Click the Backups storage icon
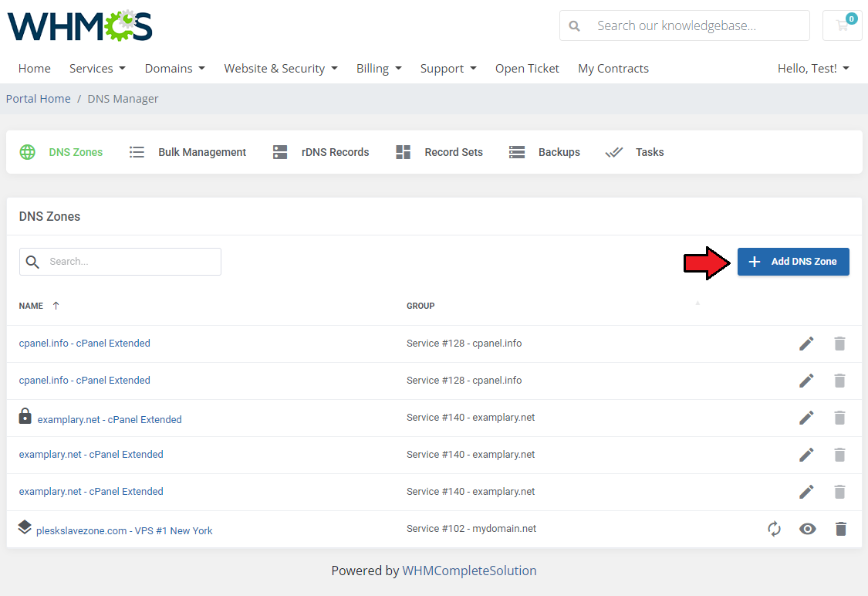Image resolution: width=868 pixels, height=596 pixels. click(517, 152)
